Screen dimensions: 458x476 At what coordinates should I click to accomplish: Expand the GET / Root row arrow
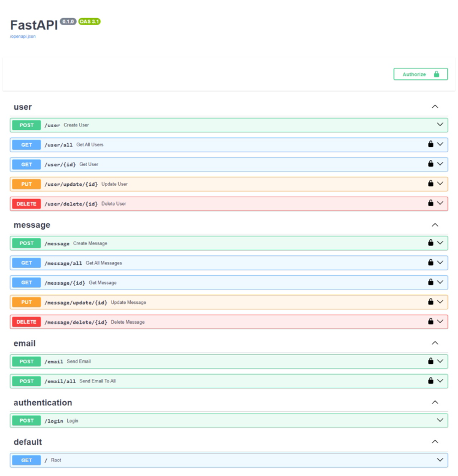440,460
